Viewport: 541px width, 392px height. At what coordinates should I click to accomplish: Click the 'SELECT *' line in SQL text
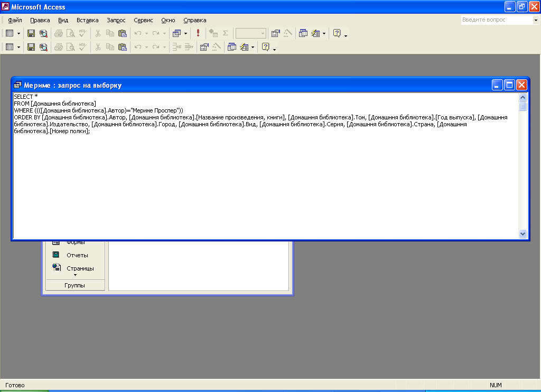click(25, 97)
